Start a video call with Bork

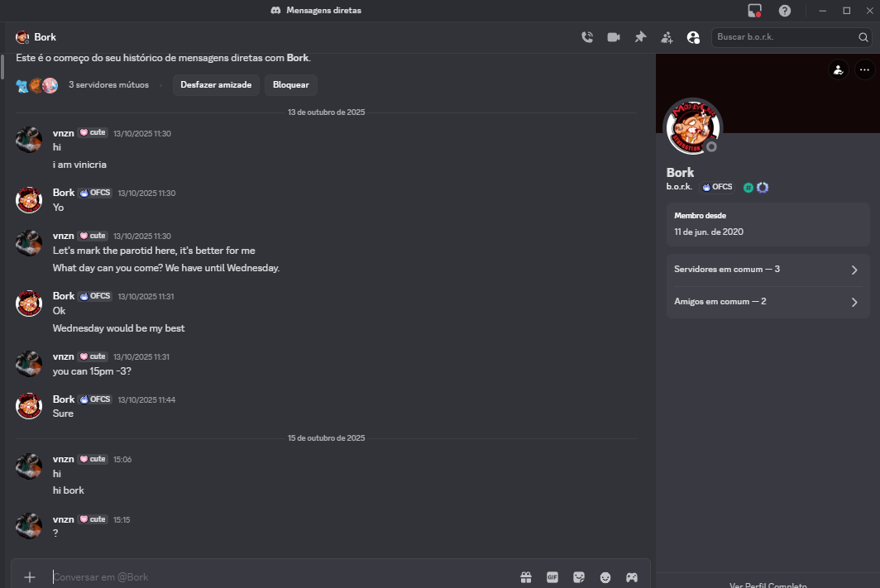[614, 37]
